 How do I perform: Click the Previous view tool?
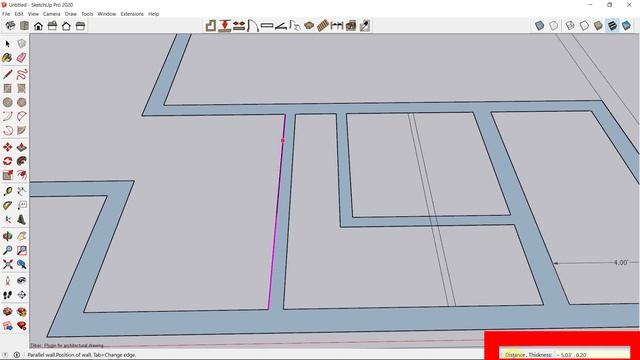tap(22, 264)
